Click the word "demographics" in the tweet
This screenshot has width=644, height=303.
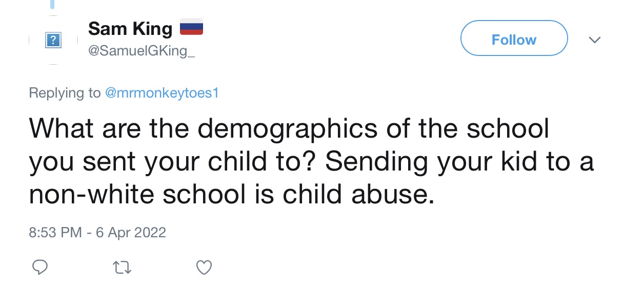(287, 128)
